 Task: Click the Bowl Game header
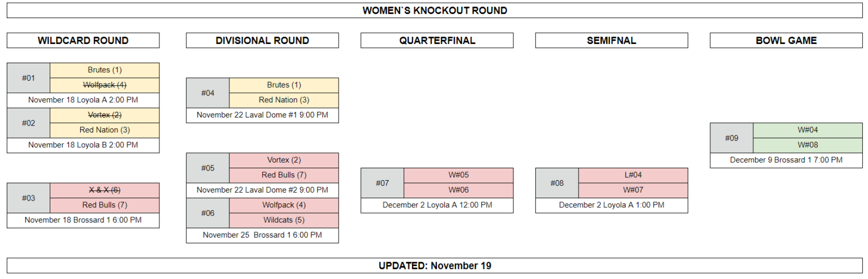[x=786, y=40]
